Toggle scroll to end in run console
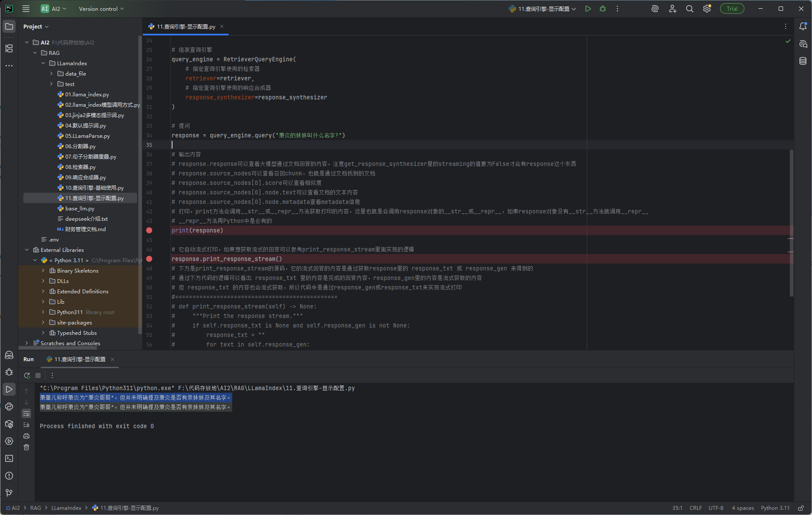The image size is (812, 515). [x=26, y=425]
